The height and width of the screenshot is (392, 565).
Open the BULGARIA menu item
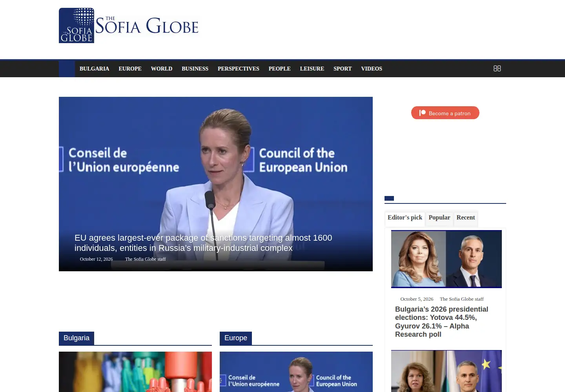[94, 69]
